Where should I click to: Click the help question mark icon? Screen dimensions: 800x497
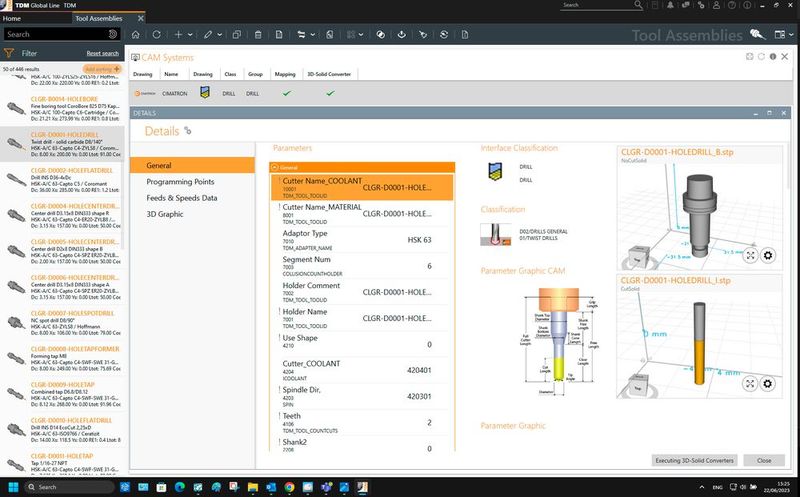pyautogui.click(x=732, y=5)
